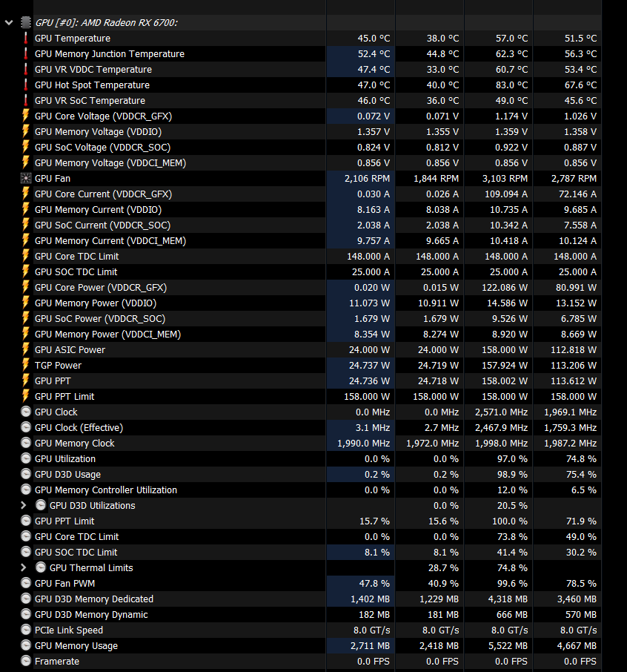Viewport: 627px width, 672px height.
Task: Select the GPU Hot Spot Temperature row label
Action: pyautogui.click(x=92, y=85)
